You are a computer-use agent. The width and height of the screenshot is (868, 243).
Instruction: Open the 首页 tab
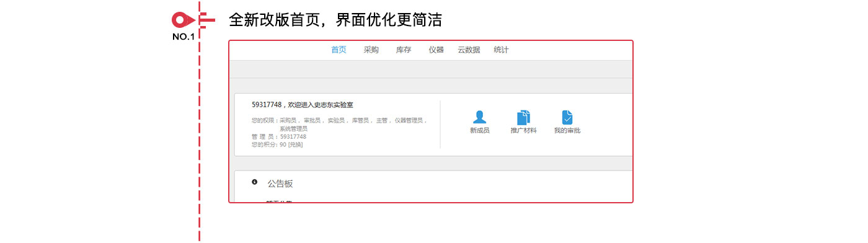(339, 50)
